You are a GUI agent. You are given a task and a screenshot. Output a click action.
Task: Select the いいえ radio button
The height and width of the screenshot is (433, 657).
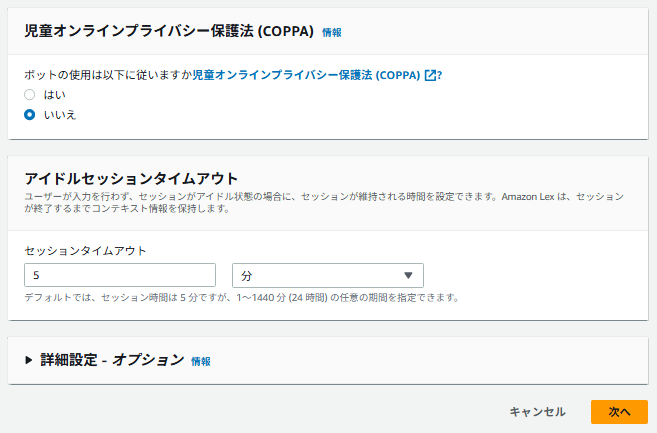(30, 115)
